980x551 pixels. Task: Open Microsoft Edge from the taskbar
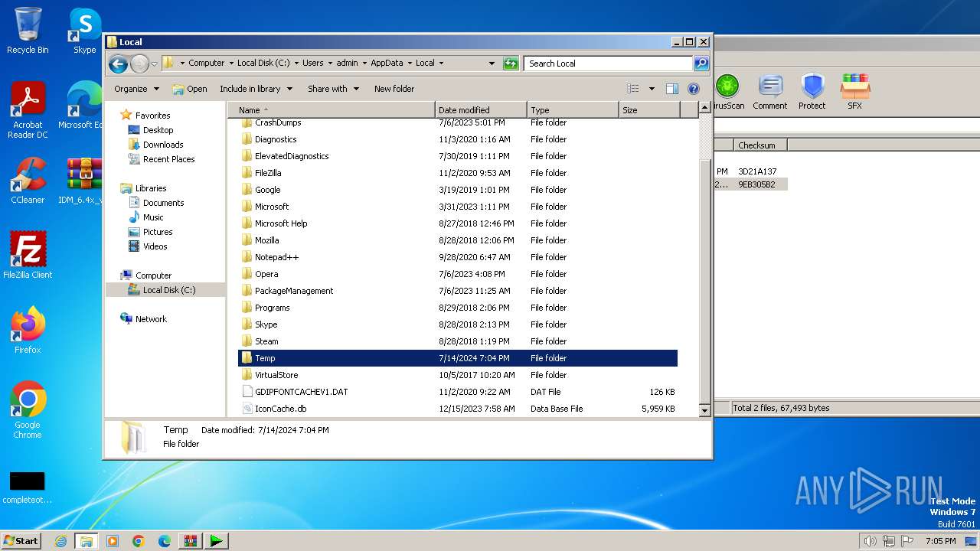165,541
